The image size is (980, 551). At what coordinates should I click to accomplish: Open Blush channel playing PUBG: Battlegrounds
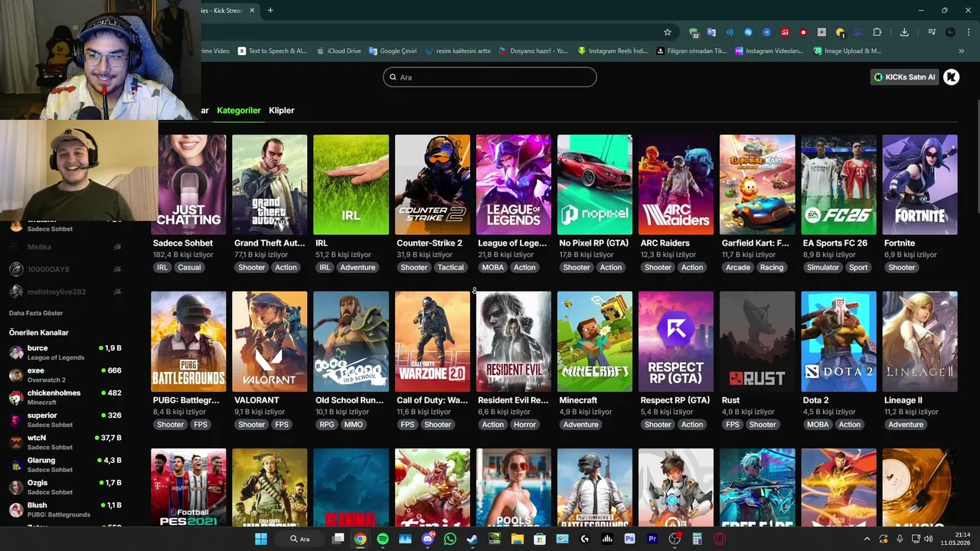point(65,510)
